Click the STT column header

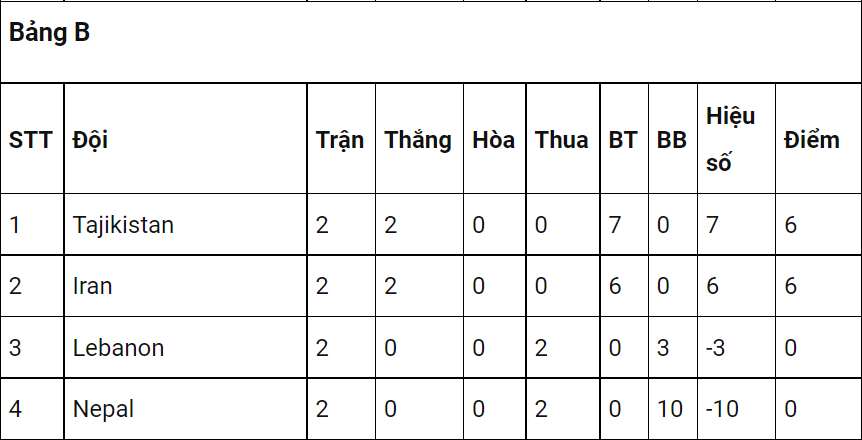31,140
